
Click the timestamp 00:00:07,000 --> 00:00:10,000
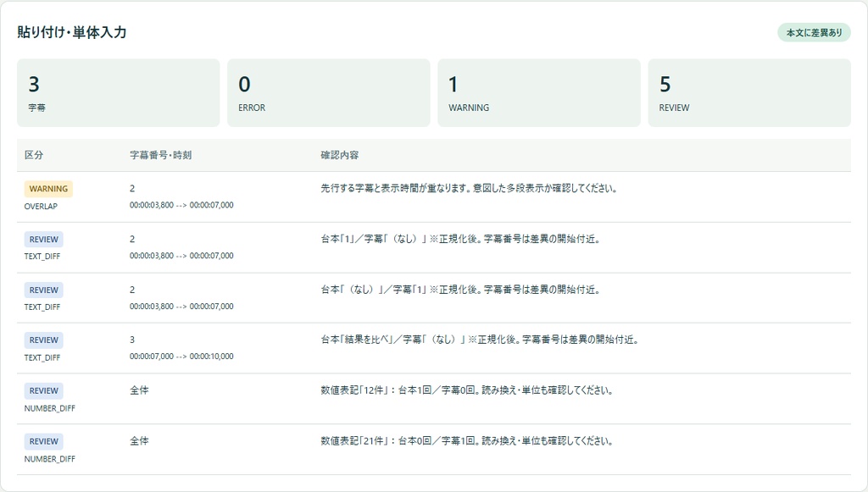click(181, 357)
